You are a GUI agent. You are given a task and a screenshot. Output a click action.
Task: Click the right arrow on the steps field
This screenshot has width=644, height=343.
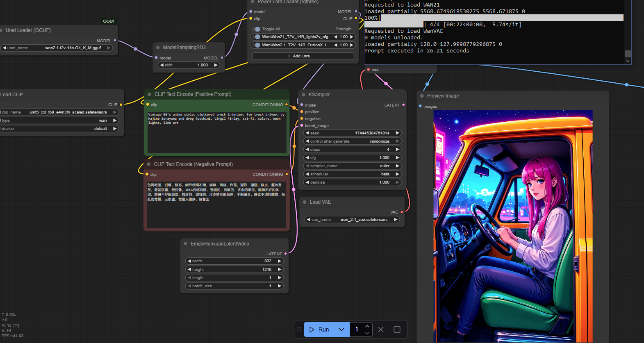[x=397, y=150]
